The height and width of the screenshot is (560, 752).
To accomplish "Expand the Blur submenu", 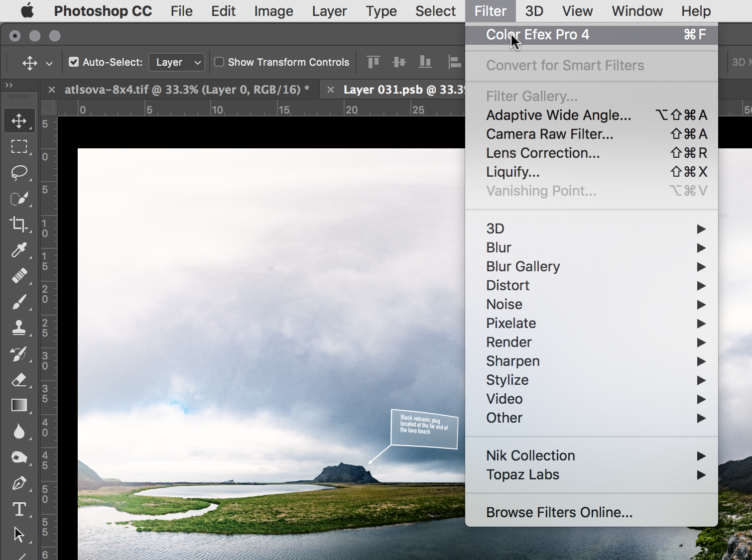I will [x=592, y=247].
